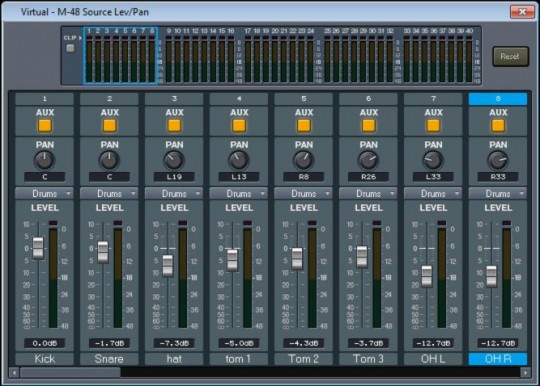540x386 pixels.
Task: Click the Tom 2 pan knob at R8
Action: (x=303, y=160)
